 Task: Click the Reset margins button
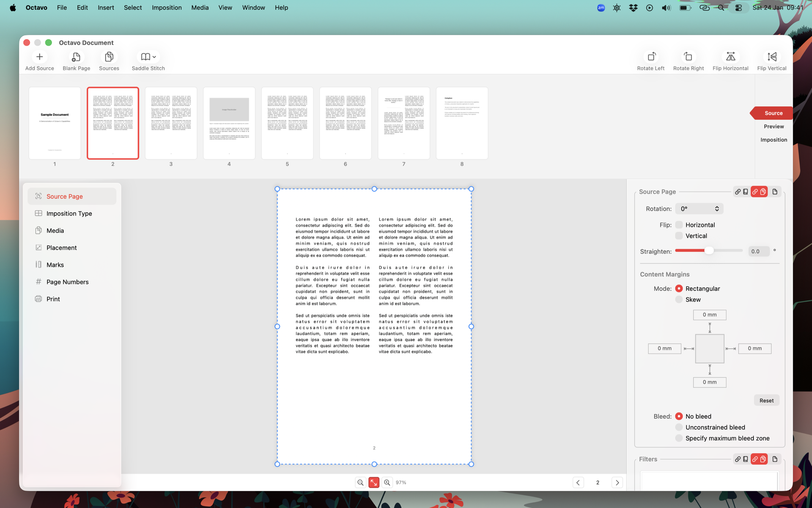[x=766, y=400]
